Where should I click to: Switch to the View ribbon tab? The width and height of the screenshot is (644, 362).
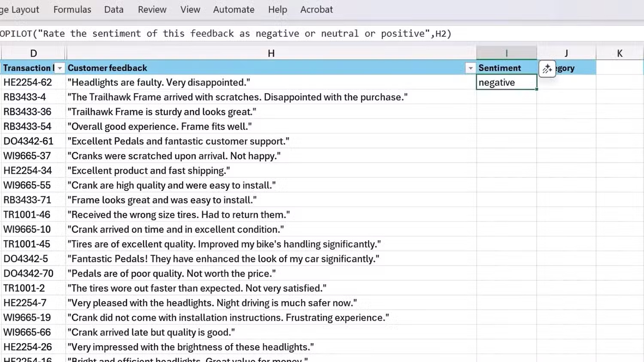coord(190,9)
